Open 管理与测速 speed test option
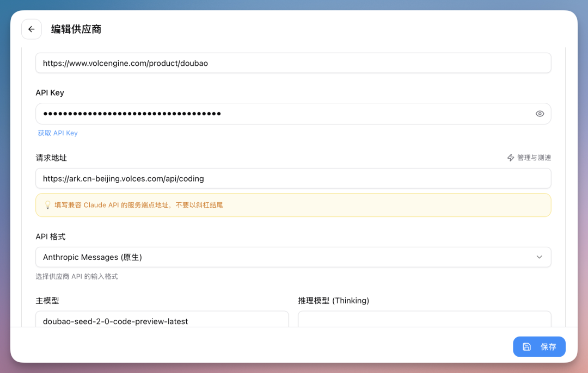 (529, 158)
